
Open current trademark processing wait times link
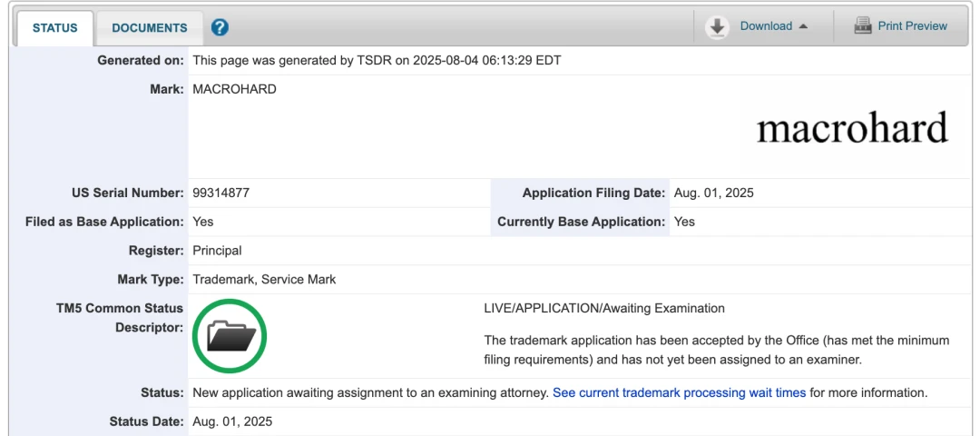point(679,392)
